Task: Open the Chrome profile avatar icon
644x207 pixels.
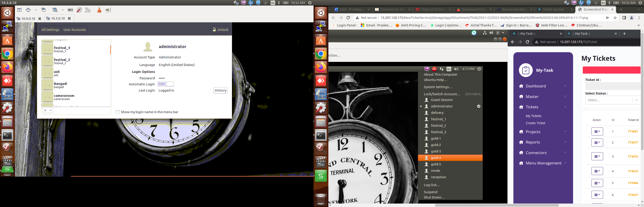Action: pos(632,18)
